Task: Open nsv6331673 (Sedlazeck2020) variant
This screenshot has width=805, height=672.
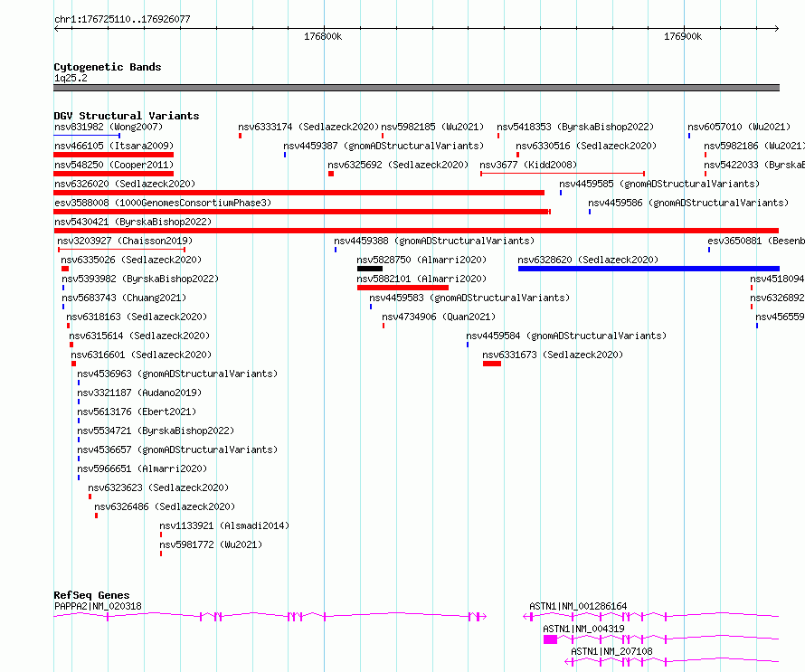Action: point(553,355)
